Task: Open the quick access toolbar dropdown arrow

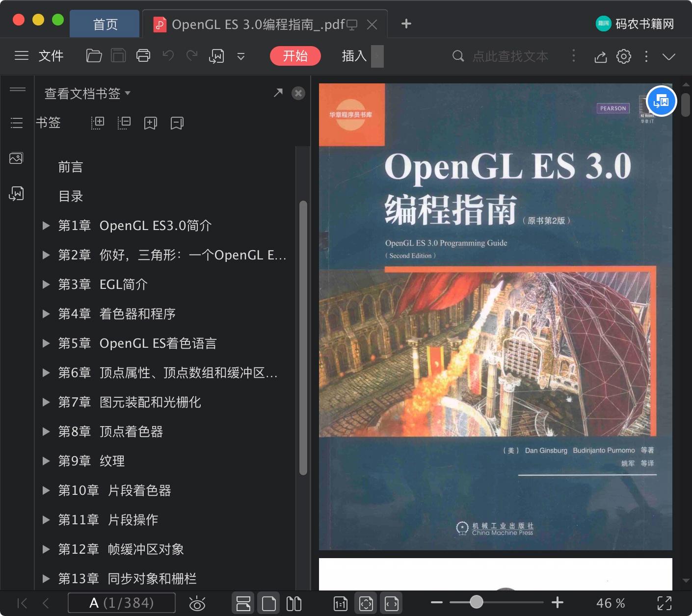Action: click(x=241, y=56)
